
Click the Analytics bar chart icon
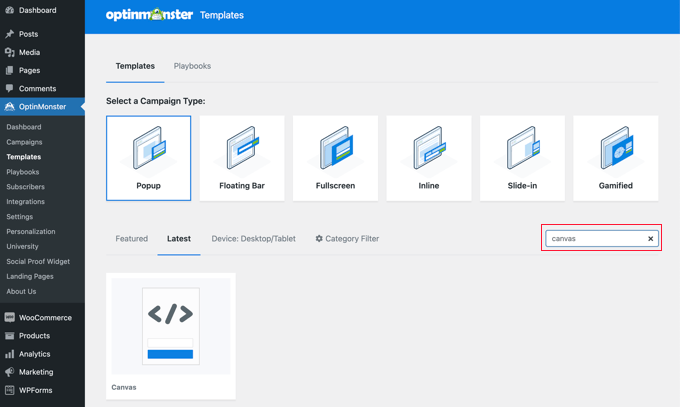point(10,354)
